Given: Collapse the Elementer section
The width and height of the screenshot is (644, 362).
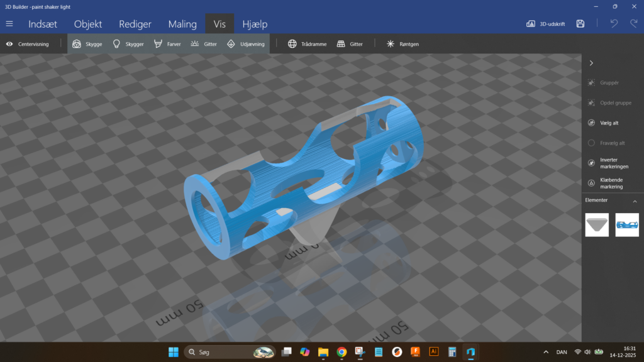Looking at the screenshot, I should [635, 201].
